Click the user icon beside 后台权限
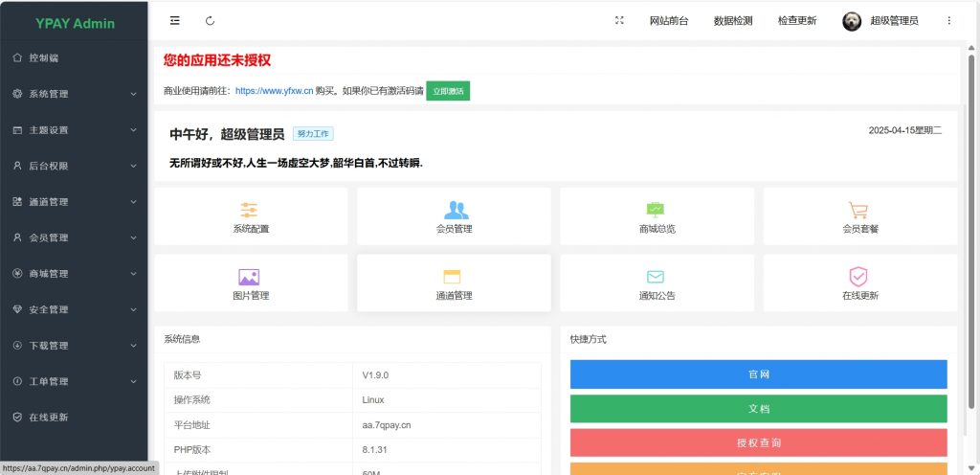The height and width of the screenshot is (475, 980). (17, 166)
